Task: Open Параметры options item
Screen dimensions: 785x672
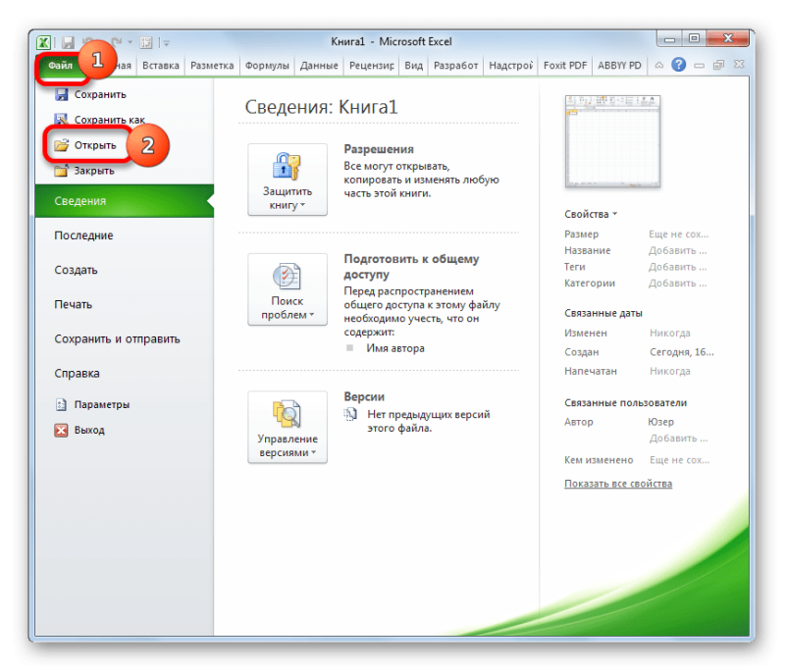Action: click(x=92, y=404)
